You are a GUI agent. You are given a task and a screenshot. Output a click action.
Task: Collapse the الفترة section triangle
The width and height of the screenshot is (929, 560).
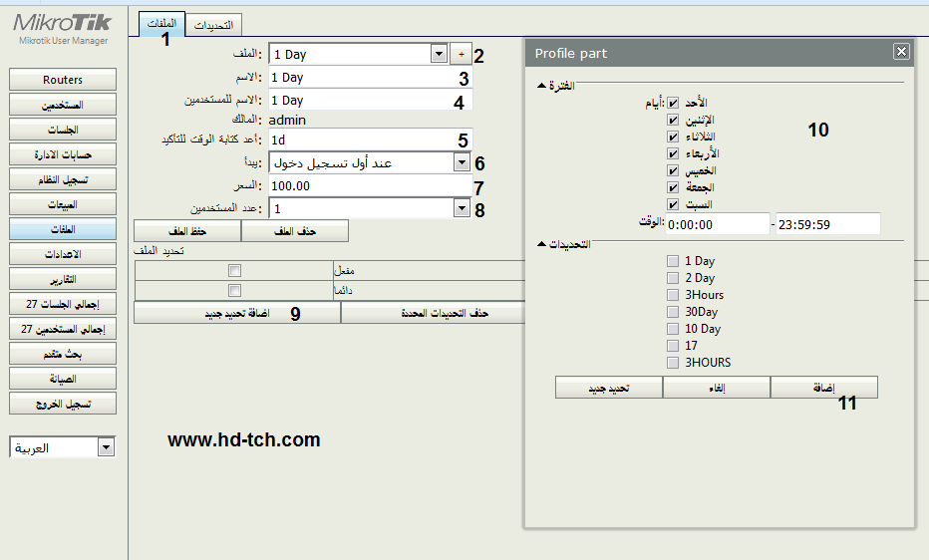click(x=541, y=86)
